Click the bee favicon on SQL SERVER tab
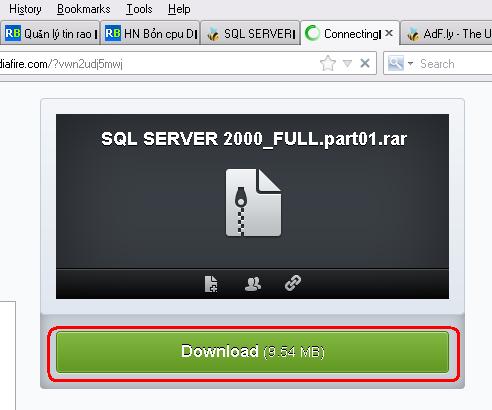Viewport: 492px width, 410px height. 213,34
